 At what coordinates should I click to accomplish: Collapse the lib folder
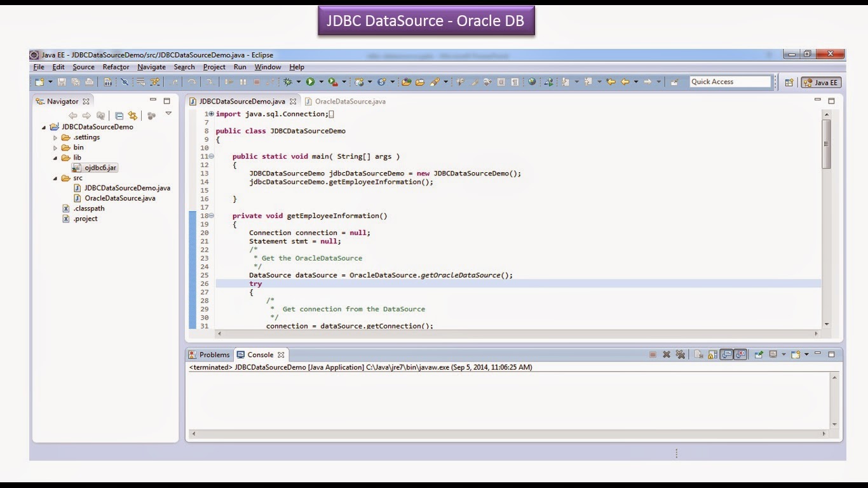pos(55,158)
